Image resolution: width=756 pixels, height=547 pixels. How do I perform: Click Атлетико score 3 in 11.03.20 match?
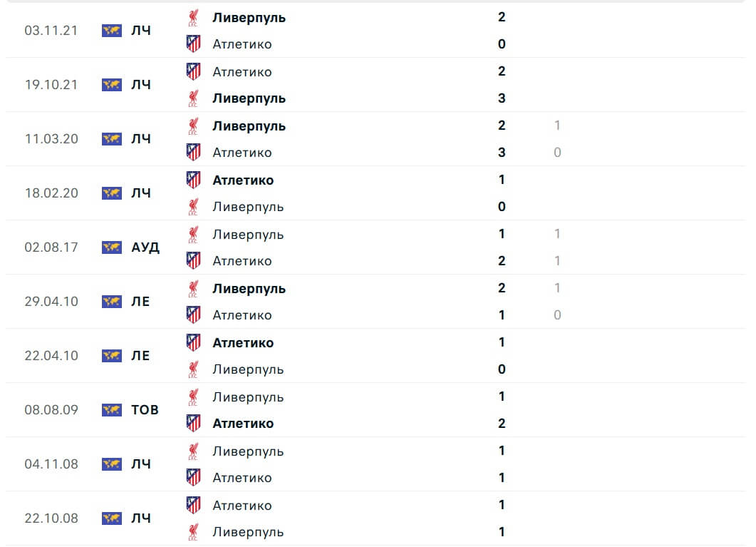[502, 153]
